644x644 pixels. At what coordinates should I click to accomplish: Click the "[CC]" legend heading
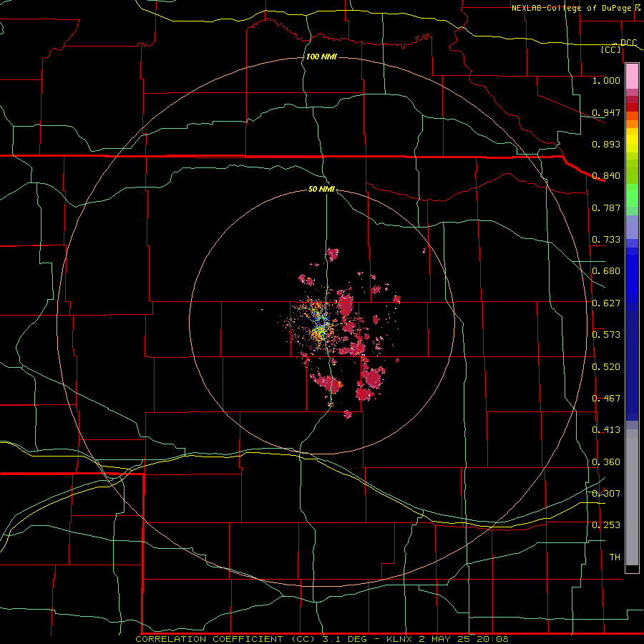tap(611, 49)
